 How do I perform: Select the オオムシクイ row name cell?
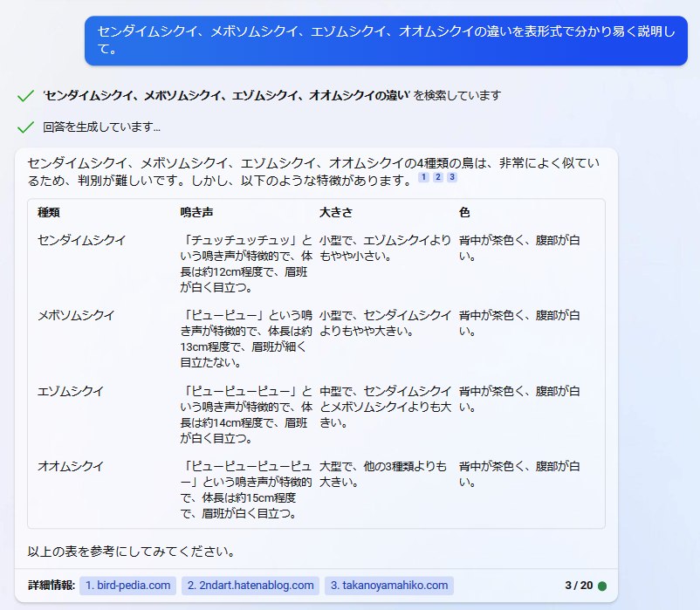71,466
